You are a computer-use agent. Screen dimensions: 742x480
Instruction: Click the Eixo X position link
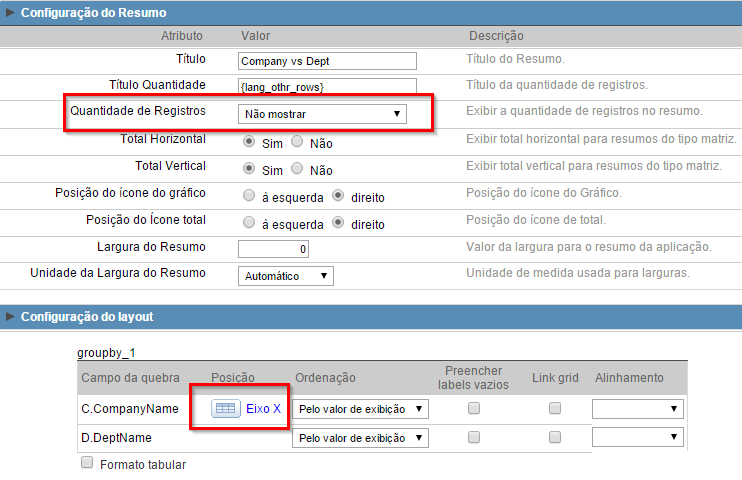[x=264, y=408]
